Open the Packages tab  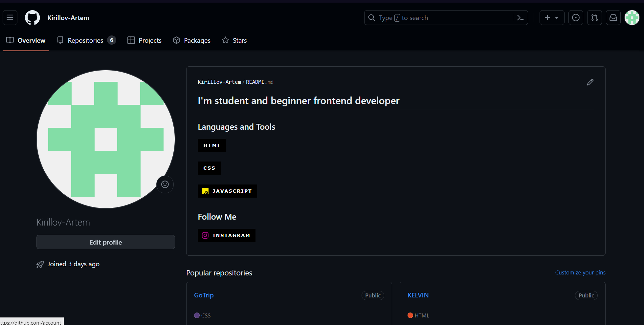click(192, 40)
